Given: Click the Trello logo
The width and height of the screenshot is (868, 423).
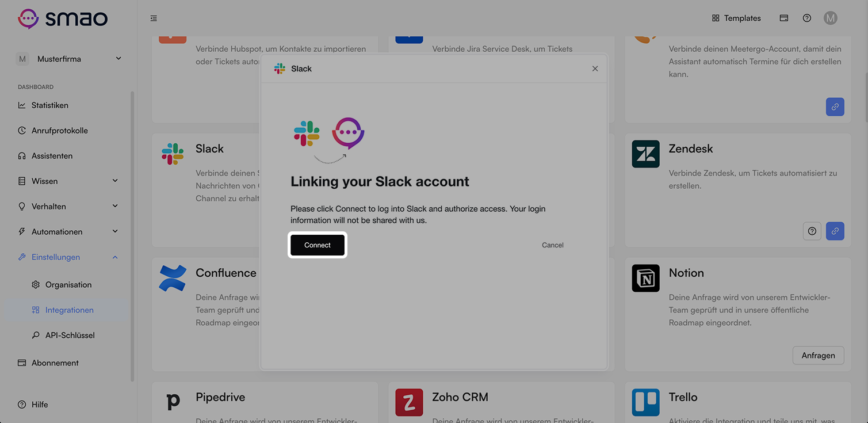Looking at the screenshot, I should point(646,403).
